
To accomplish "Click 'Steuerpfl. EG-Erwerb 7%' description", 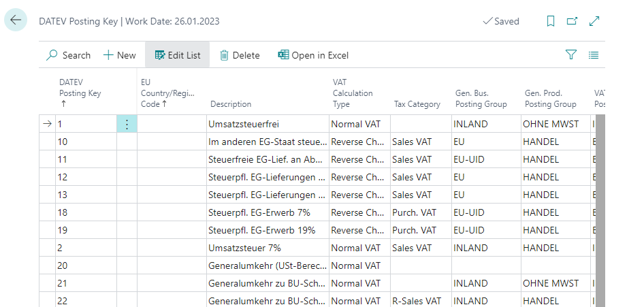I will (x=268, y=212).
